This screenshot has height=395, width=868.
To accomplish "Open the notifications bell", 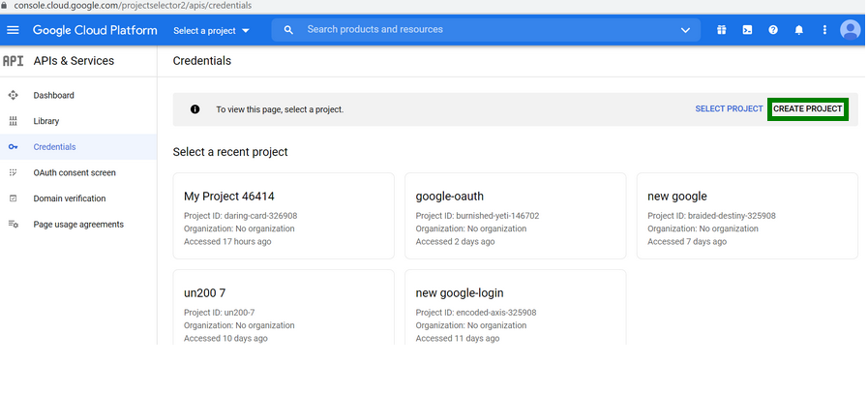I will coord(798,30).
